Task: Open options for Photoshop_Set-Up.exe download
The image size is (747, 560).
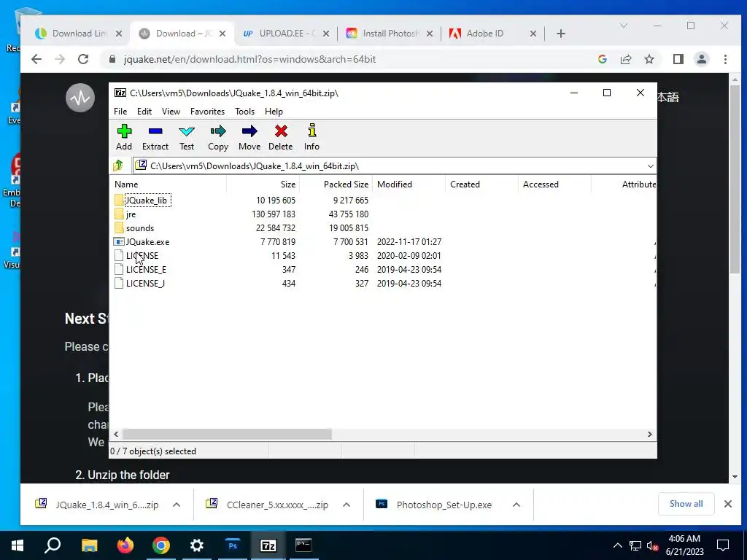Action: [x=516, y=505]
